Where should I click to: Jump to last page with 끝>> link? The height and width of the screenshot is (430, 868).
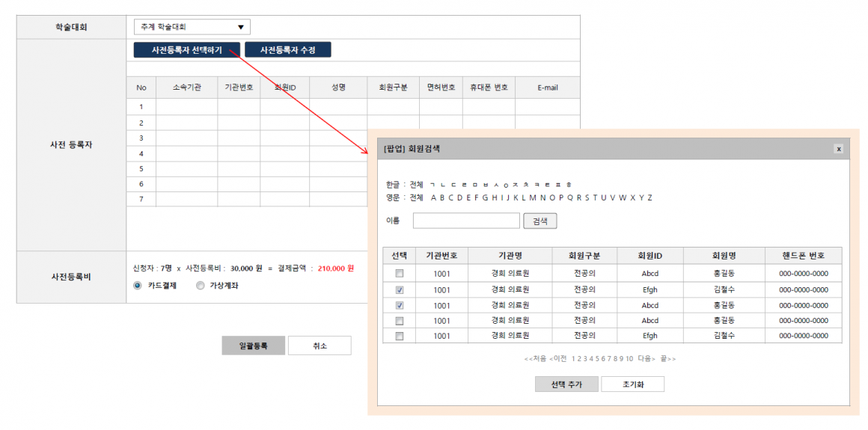pos(667,359)
